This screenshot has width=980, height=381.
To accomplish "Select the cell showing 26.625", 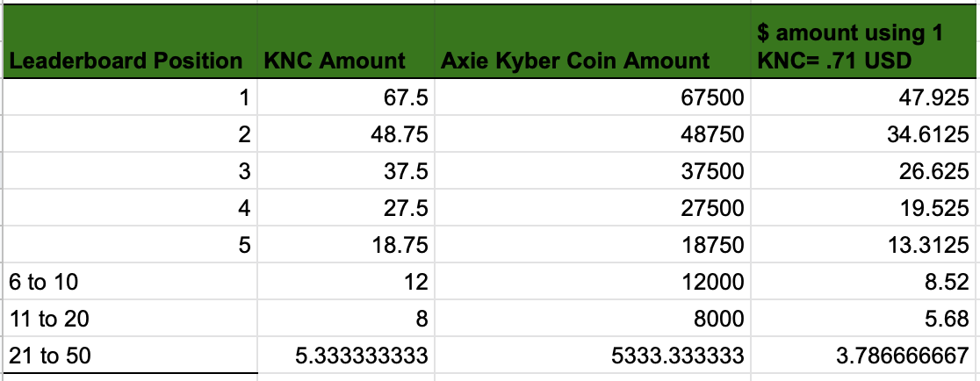I will coord(865,171).
